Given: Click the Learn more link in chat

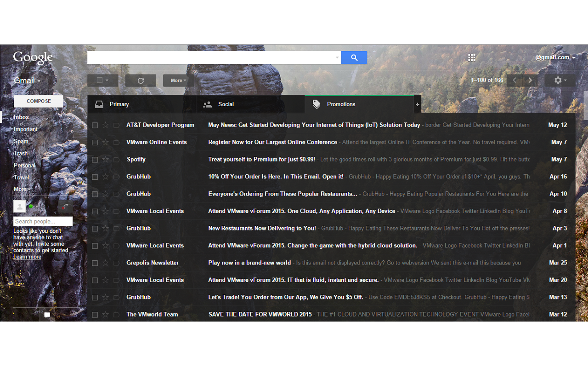Looking at the screenshot, I should click(27, 257).
